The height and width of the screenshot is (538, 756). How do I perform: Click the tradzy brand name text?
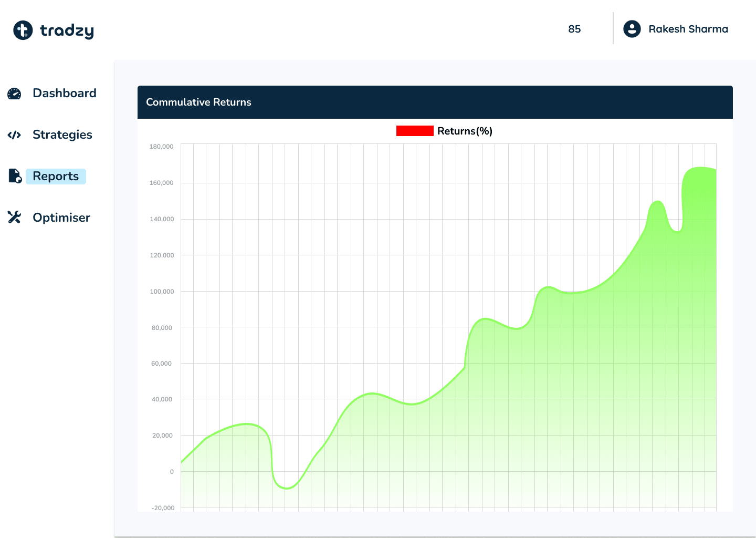point(67,31)
